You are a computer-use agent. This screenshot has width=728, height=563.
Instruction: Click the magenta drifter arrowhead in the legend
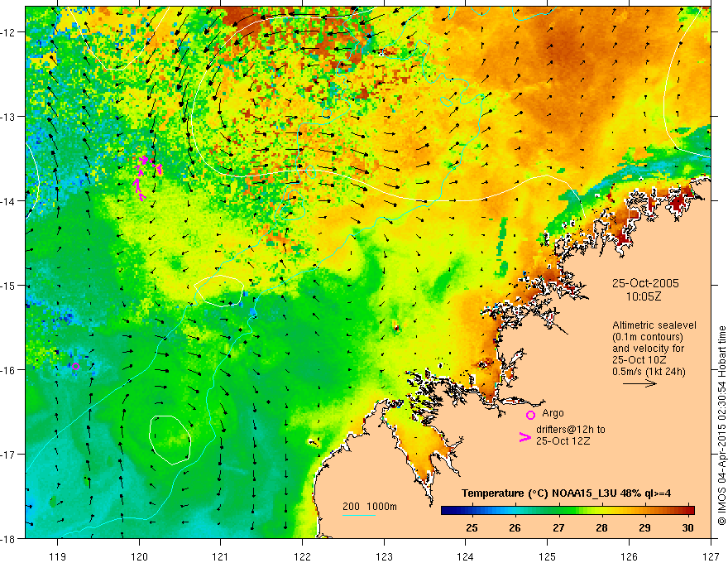pos(525,437)
